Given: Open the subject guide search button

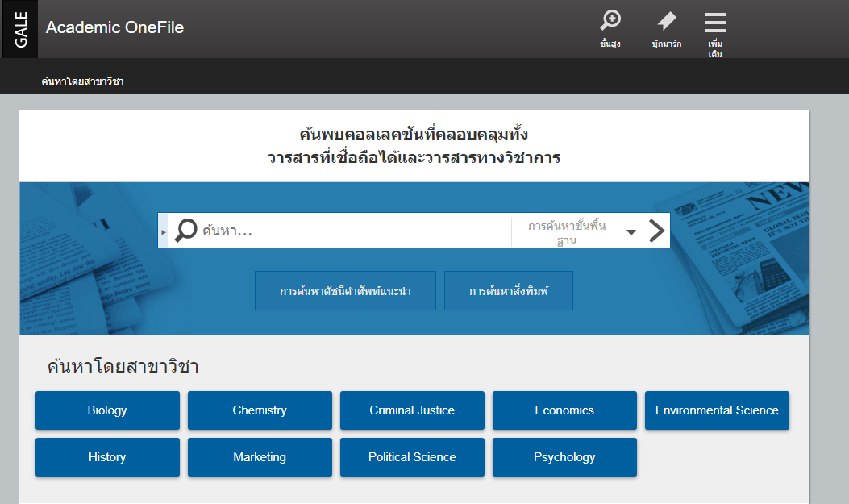Looking at the screenshot, I should (x=345, y=290).
